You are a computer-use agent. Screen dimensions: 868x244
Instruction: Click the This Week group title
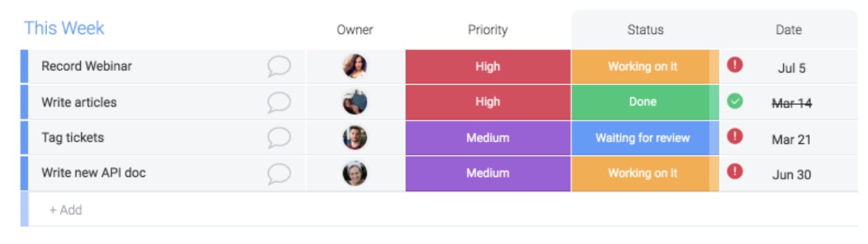point(64,28)
